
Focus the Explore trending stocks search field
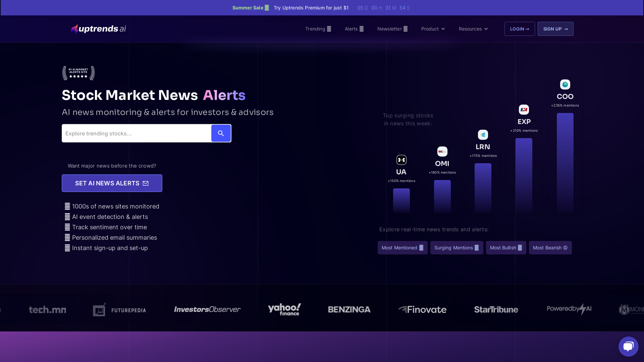[x=137, y=133]
